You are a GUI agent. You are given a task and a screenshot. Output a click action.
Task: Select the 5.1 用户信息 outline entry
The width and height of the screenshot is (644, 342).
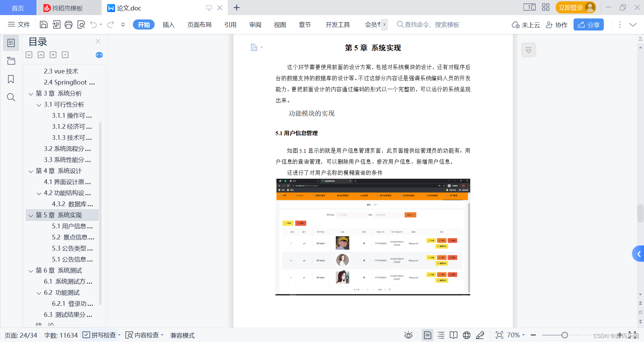72,226
